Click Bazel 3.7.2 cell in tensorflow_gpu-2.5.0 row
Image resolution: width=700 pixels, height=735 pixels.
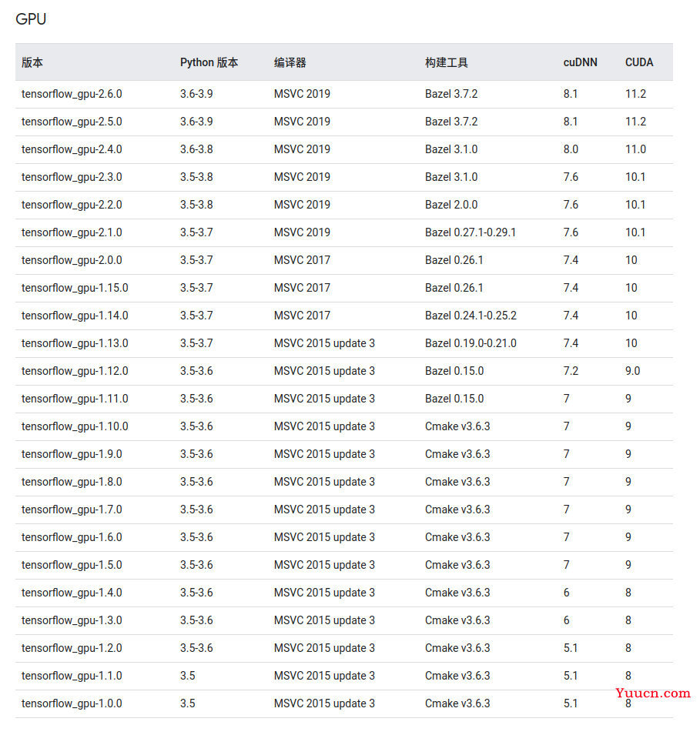tap(451, 122)
